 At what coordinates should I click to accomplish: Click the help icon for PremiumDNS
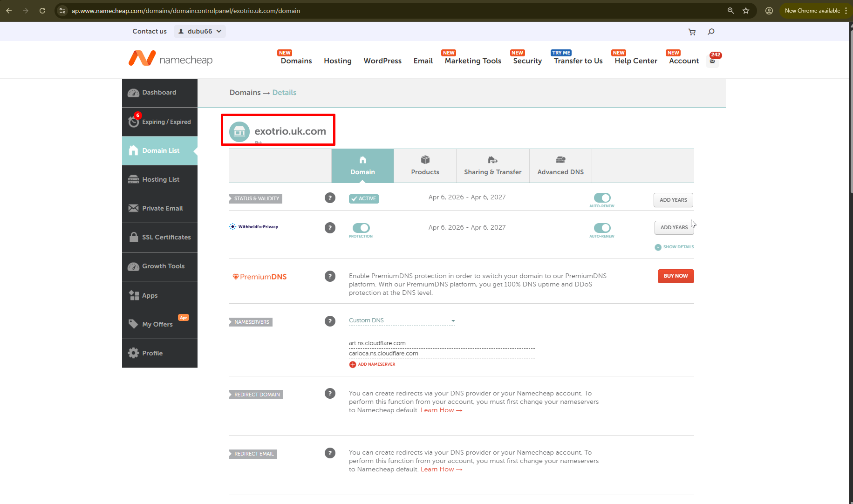click(330, 276)
